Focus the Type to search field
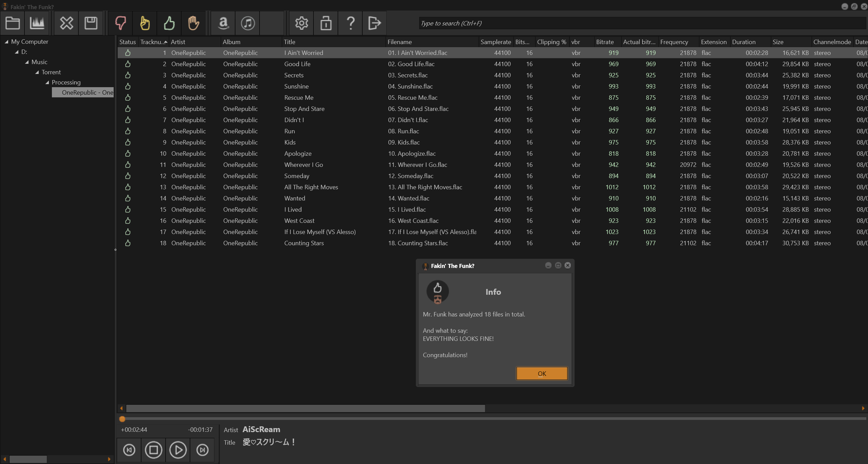 click(x=641, y=23)
